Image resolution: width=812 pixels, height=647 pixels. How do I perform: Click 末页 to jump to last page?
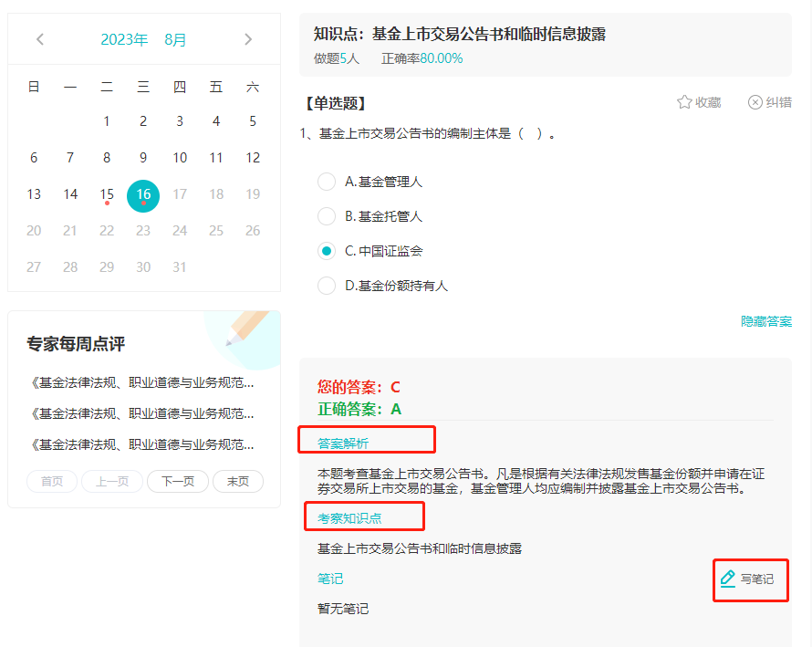(238, 481)
